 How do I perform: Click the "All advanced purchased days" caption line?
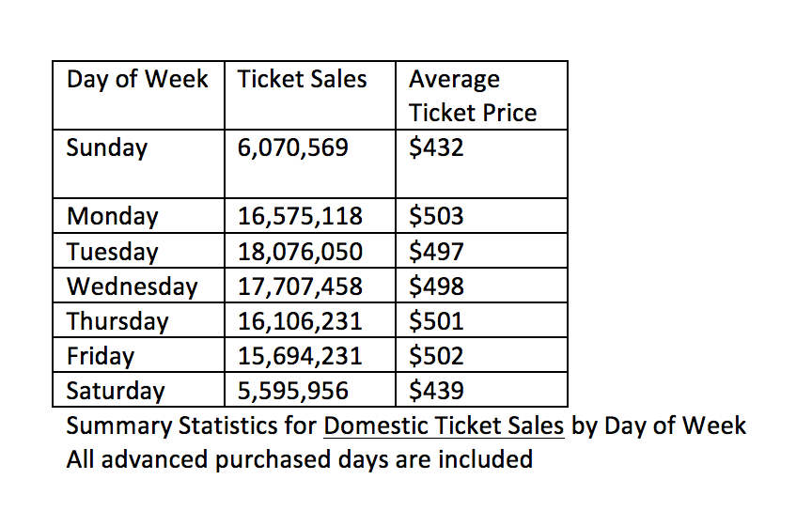pos(300,460)
